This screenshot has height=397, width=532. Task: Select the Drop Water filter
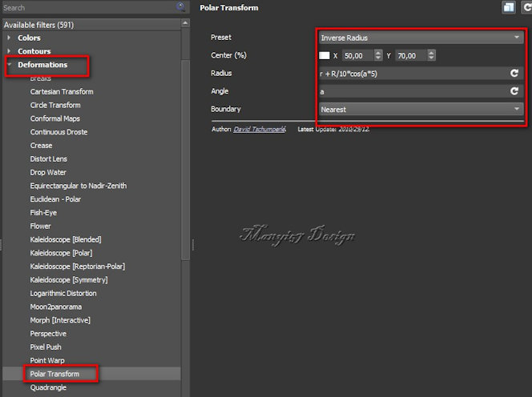tap(48, 172)
